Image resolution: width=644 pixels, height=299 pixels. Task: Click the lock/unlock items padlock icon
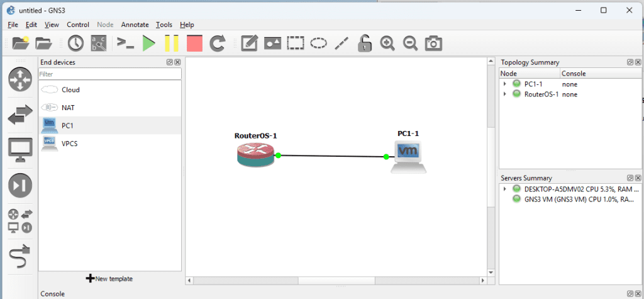pyautogui.click(x=364, y=43)
